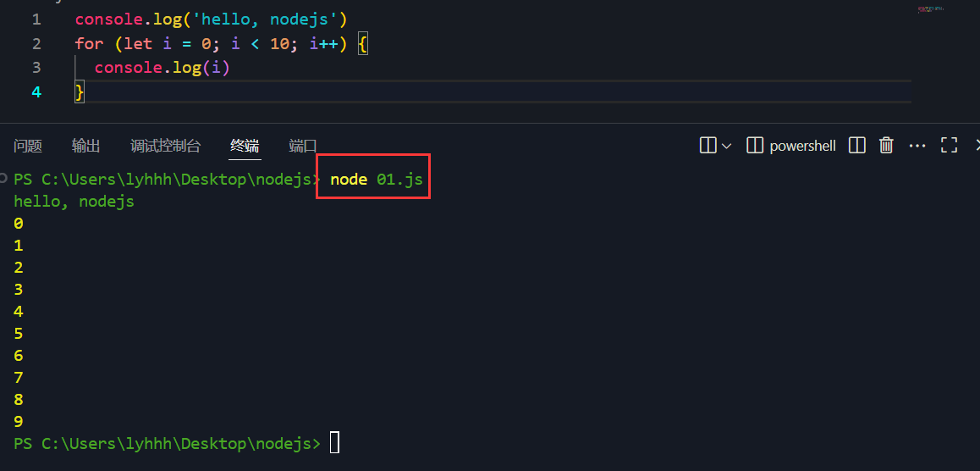The width and height of the screenshot is (980, 471).
Task: Click terminal output number 8
Action: pos(18,400)
